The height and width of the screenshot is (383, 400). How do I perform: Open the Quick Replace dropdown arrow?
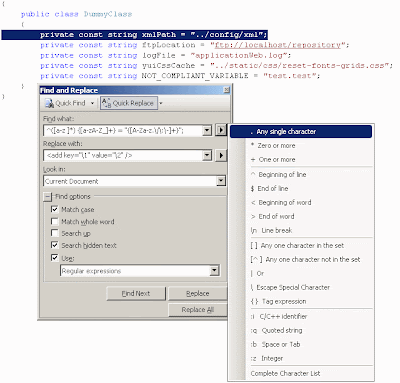pyautogui.click(x=161, y=103)
